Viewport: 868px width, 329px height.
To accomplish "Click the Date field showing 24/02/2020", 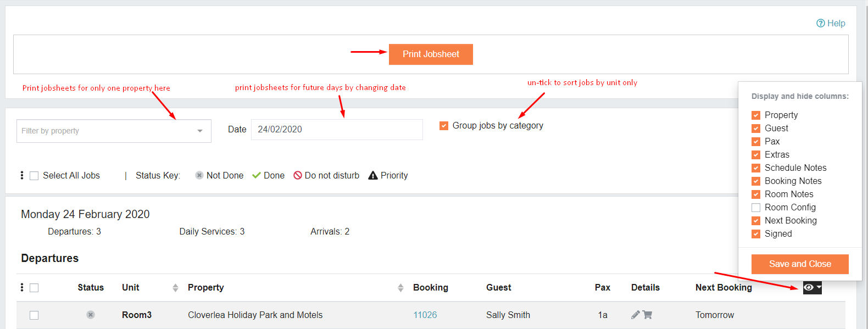I will (337, 130).
